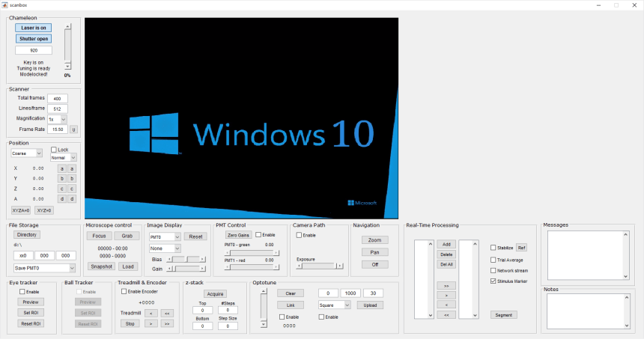Click the Pan button in Navigation
Viewport: 644px width, 354px height.
click(x=374, y=252)
